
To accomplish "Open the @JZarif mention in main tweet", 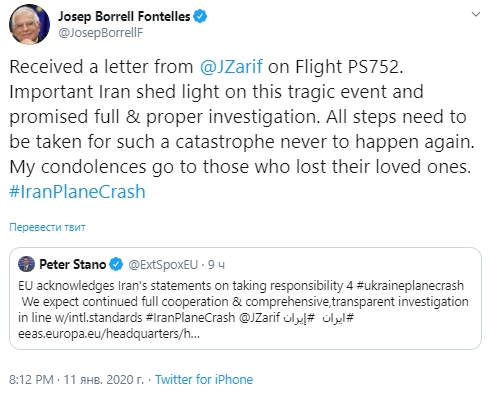I will 231,66.
